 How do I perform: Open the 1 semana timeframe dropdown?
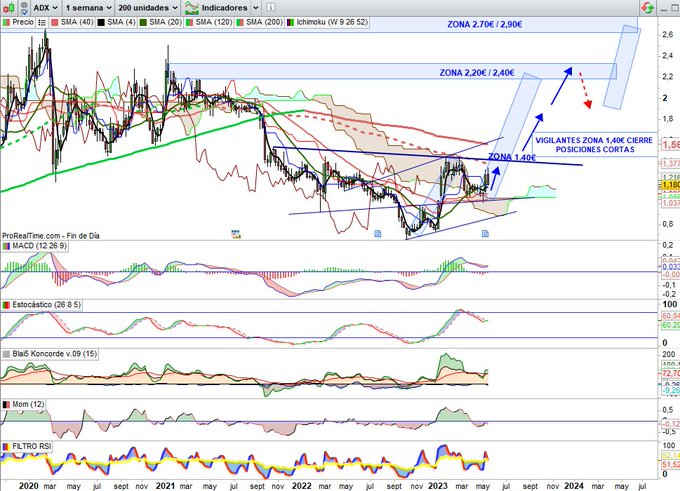88,8
